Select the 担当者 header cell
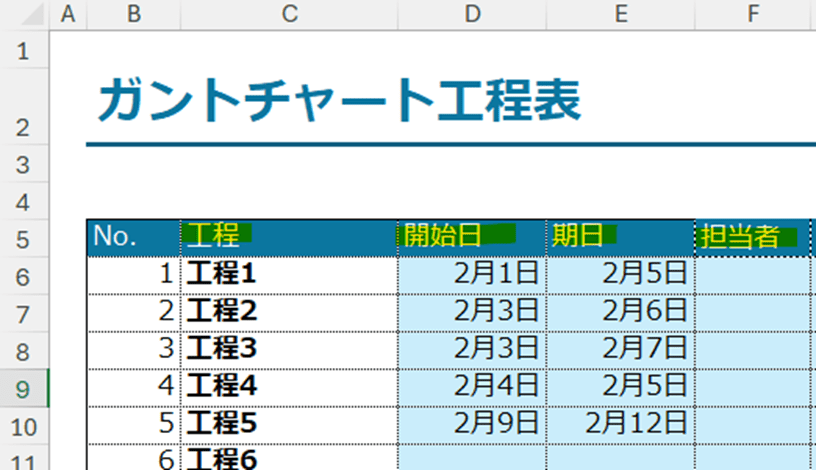The width and height of the screenshot is (816, 470). pyautogui.click(x=752, y=237)
